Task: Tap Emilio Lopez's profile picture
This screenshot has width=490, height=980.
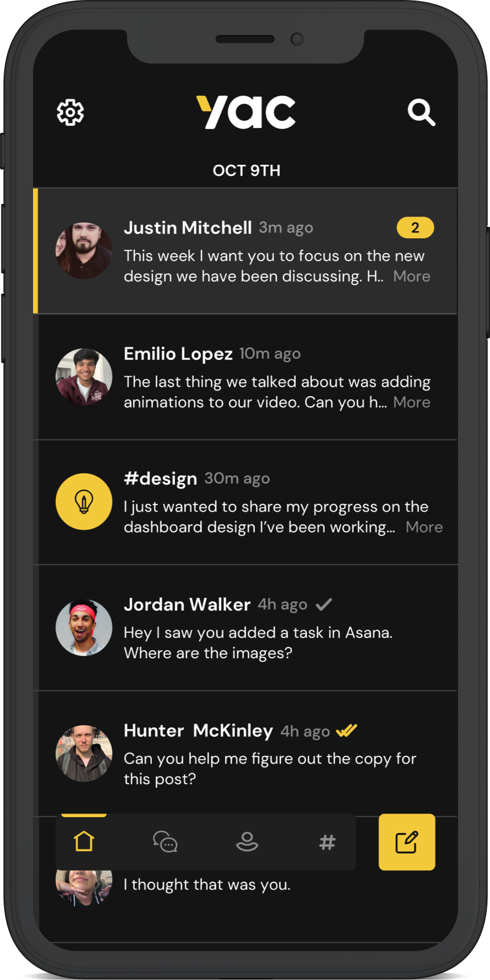Action: point(84,377)
